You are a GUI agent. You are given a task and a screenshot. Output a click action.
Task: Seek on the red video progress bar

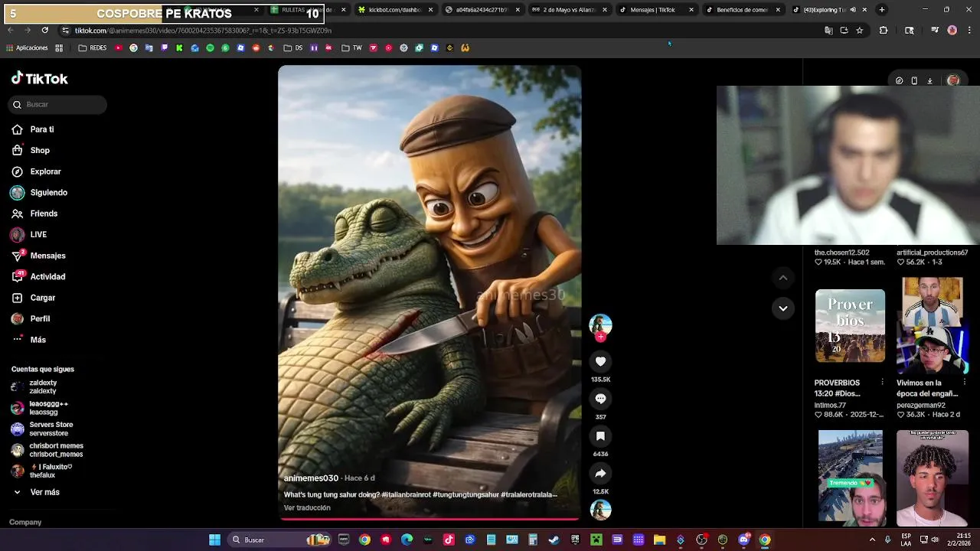pyautogui.click(x=430, y=519)
